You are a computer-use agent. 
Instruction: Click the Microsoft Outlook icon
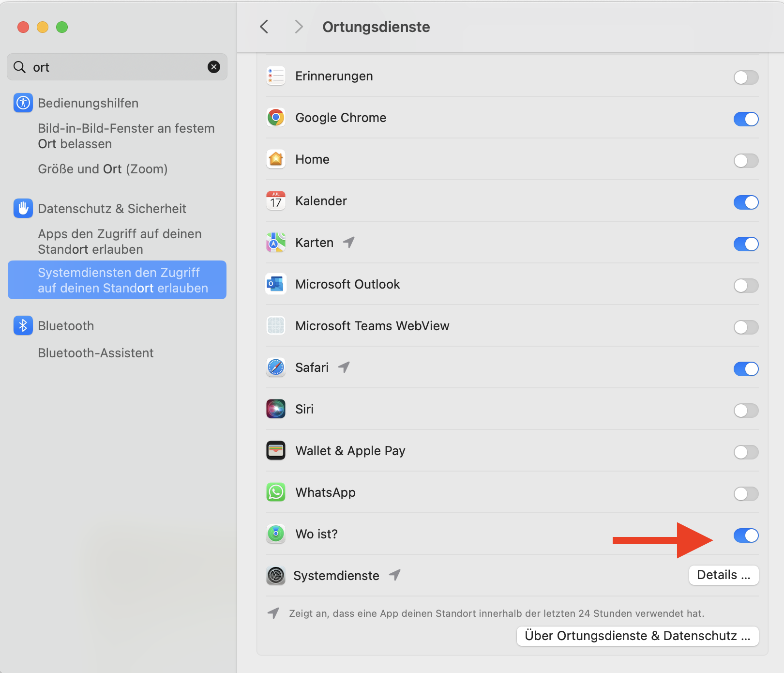[x=276, y=284]
